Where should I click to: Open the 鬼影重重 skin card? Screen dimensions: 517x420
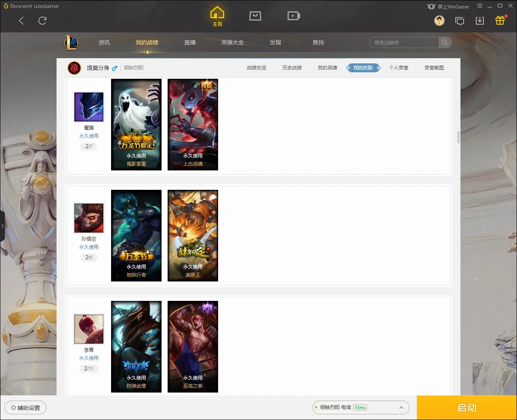[x=137, y=124]
